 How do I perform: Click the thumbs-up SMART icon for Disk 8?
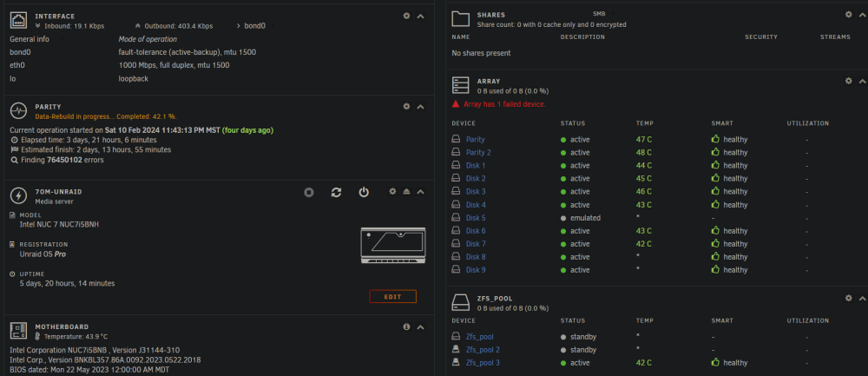pos(715,256)
